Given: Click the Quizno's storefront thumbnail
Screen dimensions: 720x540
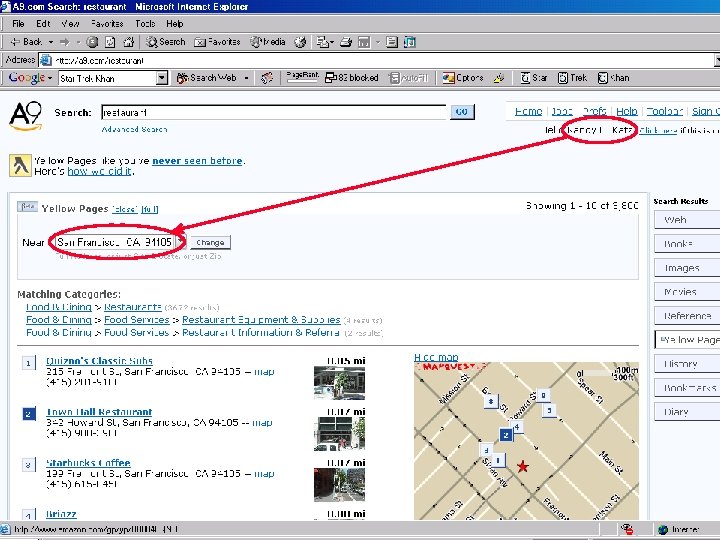Looking at the screenshot, I should click(x=339, y=382).
